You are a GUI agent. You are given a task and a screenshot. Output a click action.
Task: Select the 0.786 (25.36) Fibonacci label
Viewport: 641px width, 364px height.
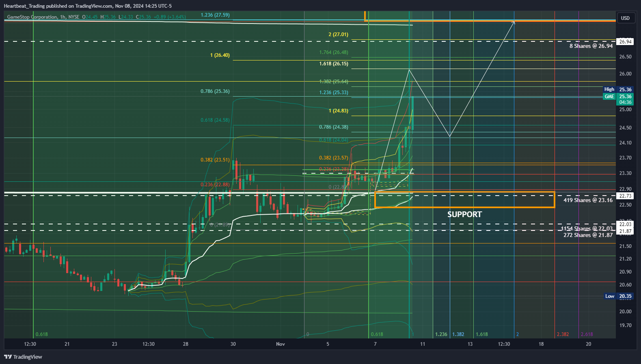(x=215, y=91)
